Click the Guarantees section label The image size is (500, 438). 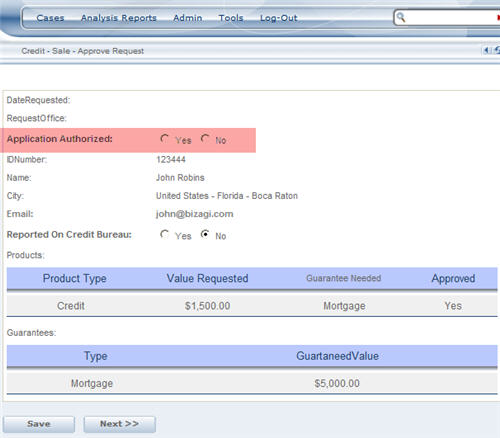pos(31,333)
